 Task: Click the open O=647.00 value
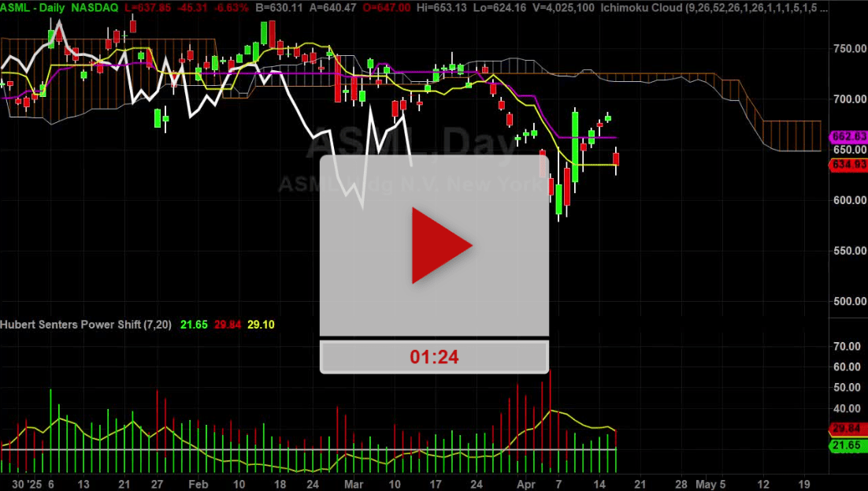(x=387, y=8)
